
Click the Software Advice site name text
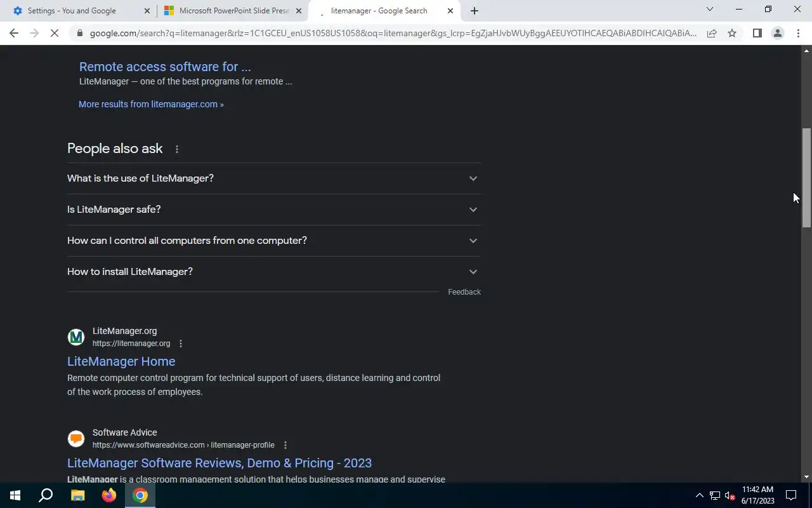(124, 432)
